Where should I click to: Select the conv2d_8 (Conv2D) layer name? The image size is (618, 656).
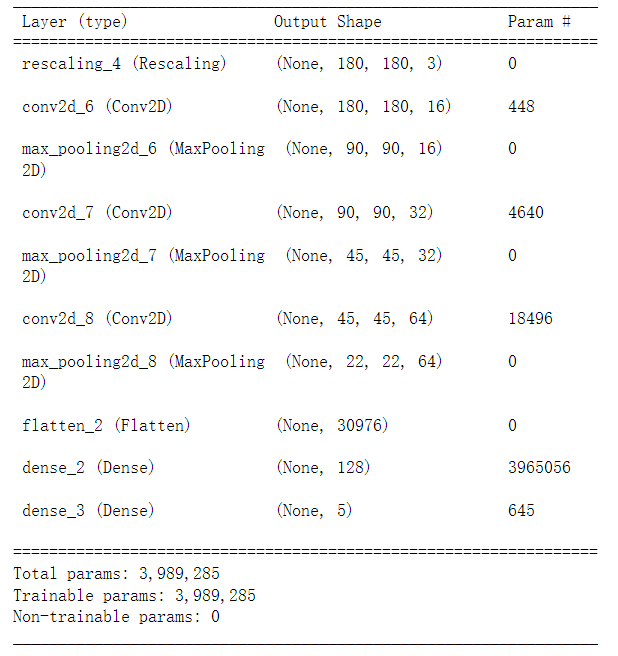(x=97, y=319)
